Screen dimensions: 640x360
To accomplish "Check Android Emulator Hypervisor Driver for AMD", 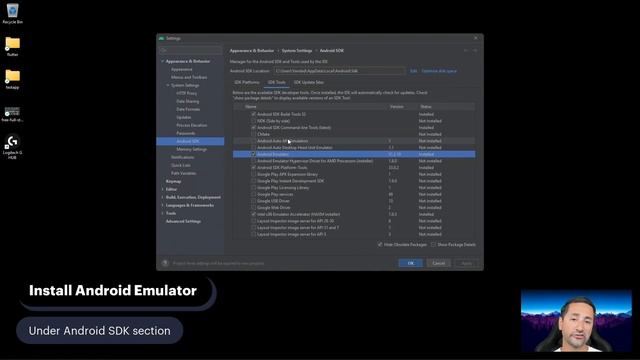I will tap(253, 161).
